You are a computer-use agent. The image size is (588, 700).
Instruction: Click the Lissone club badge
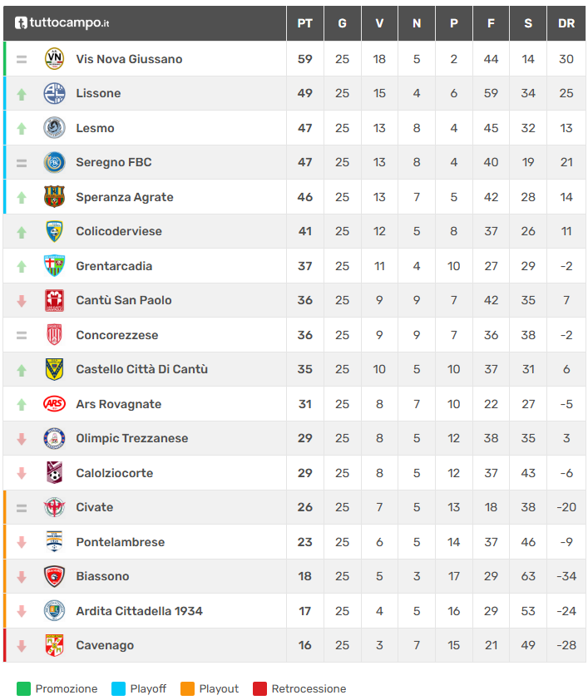coord(54,93)
